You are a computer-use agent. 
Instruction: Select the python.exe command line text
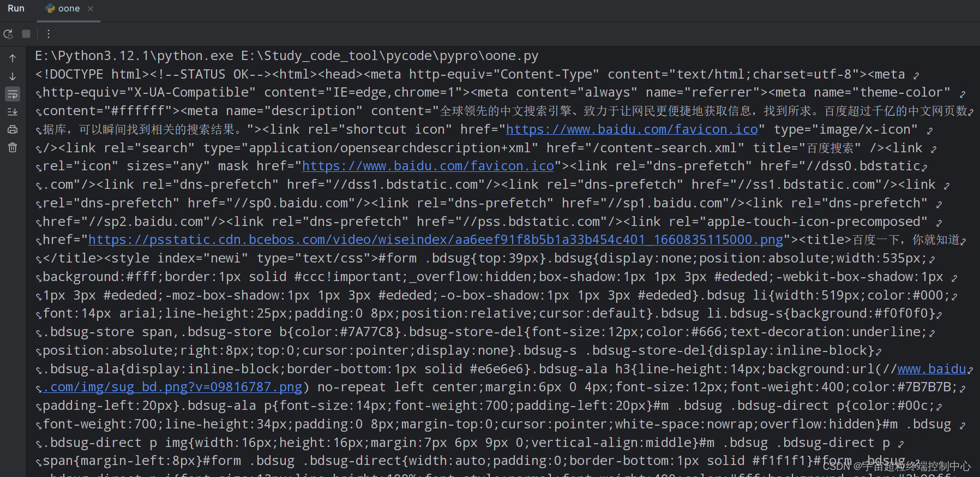[287, 56]
